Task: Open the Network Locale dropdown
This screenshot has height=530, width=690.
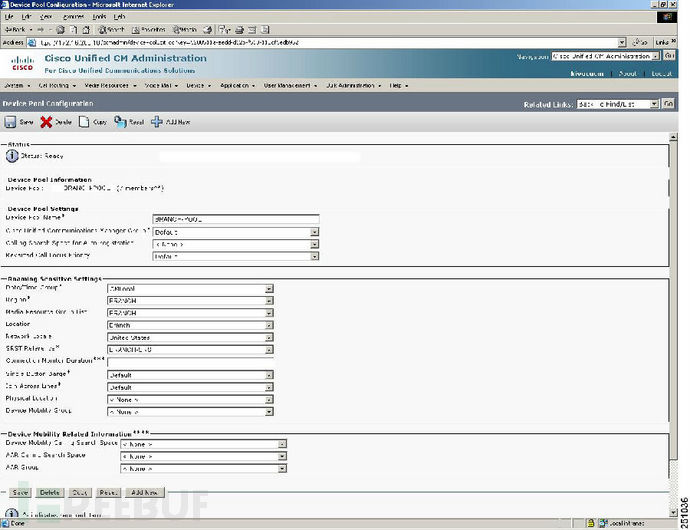Action: click(190, 338)
